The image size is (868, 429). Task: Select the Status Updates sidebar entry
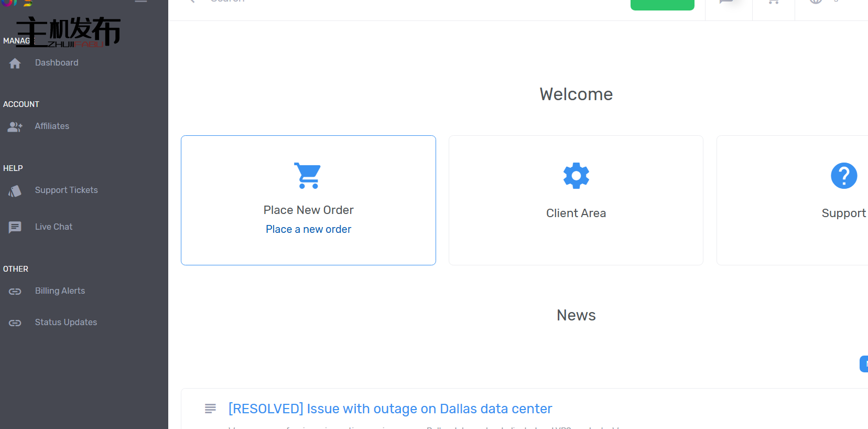(x=66, y=322)
